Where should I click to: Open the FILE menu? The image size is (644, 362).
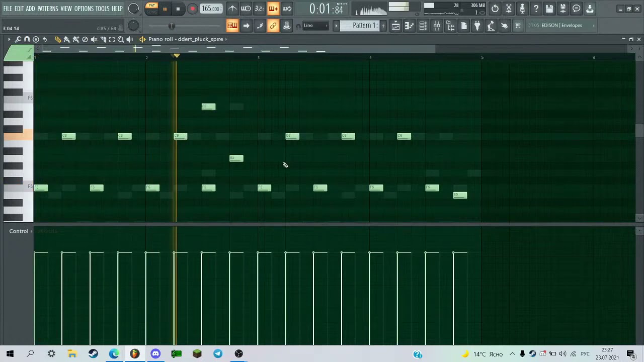[x=8, y=9]
